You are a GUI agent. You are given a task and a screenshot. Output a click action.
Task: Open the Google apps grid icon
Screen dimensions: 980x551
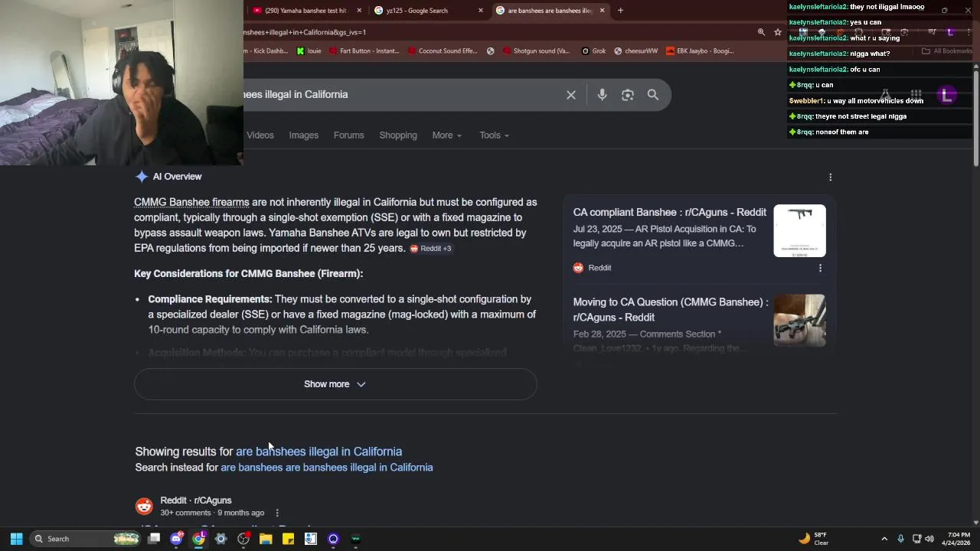click(x=916, y=95)
